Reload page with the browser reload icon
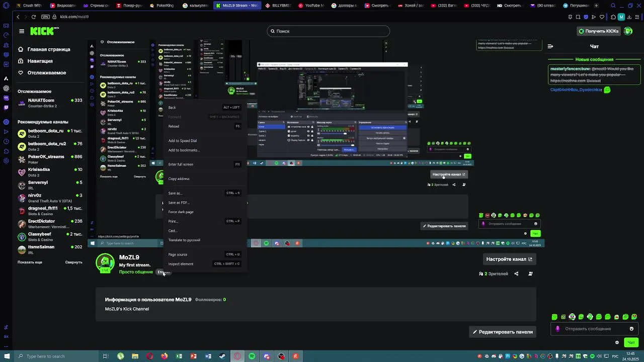 pos(33,17)
